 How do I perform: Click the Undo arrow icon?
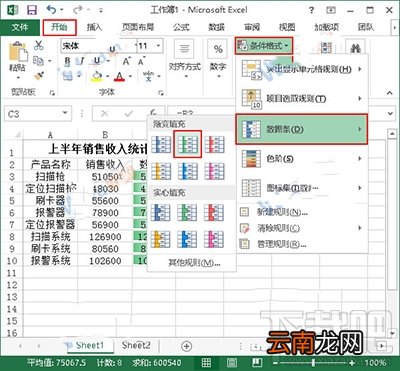52,10
